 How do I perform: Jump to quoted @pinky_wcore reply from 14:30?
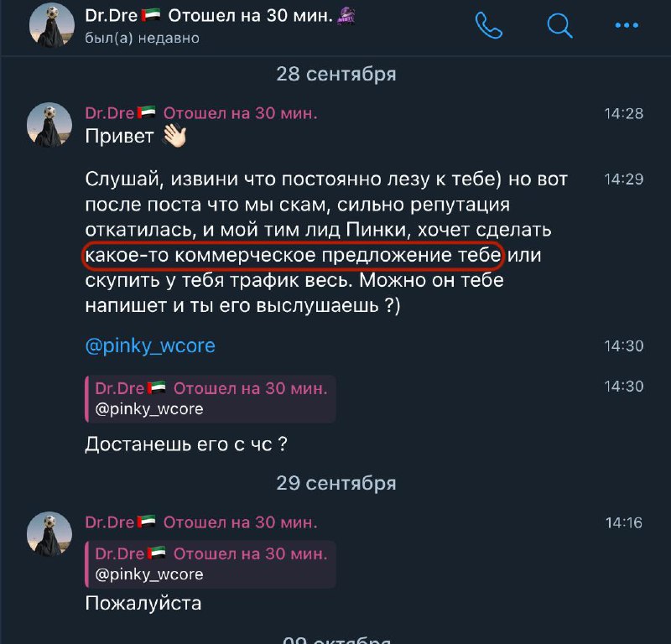(x=211, y=399)
